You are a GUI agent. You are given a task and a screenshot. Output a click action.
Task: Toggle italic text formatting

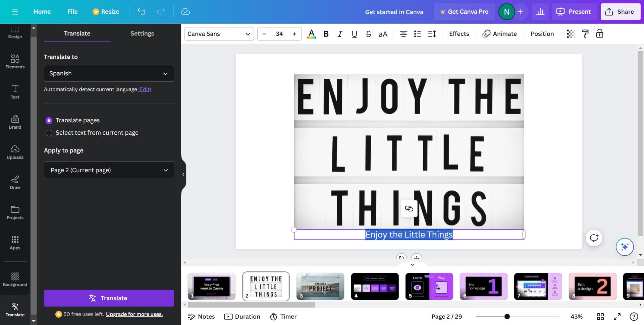[340, 34]
